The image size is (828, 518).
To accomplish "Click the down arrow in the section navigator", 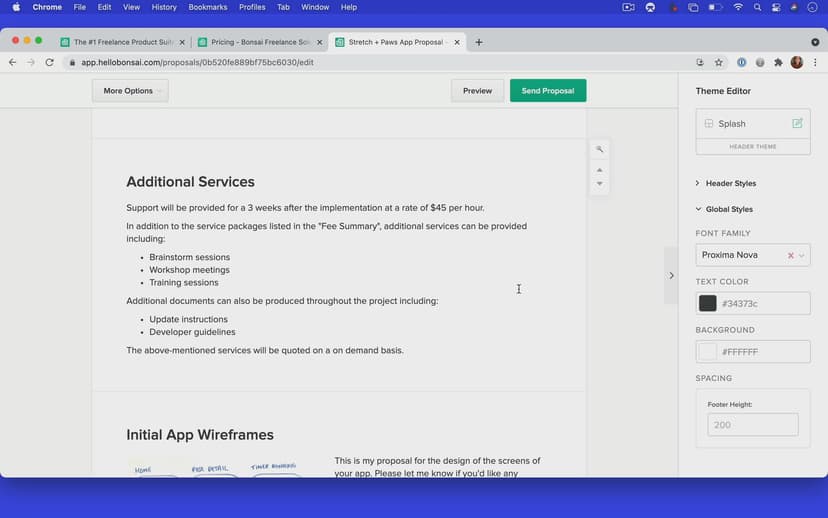I will pyautogui.click(x=600, y=184).
